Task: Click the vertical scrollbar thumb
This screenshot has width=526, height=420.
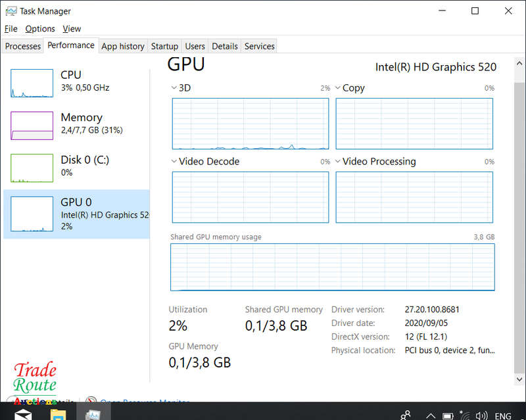Action: [519, 227]
